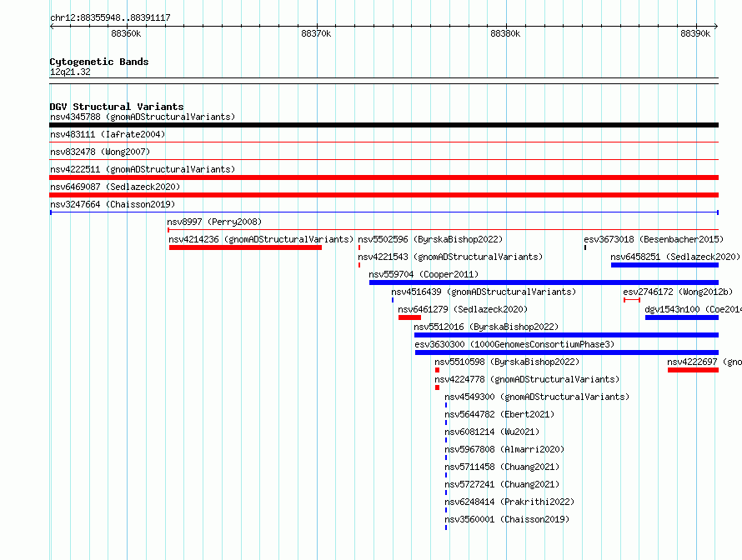Click the esv2746172 (Wong2012b) red glyph
The height and width of the screenshot is (560, 742).
(632, 300)
